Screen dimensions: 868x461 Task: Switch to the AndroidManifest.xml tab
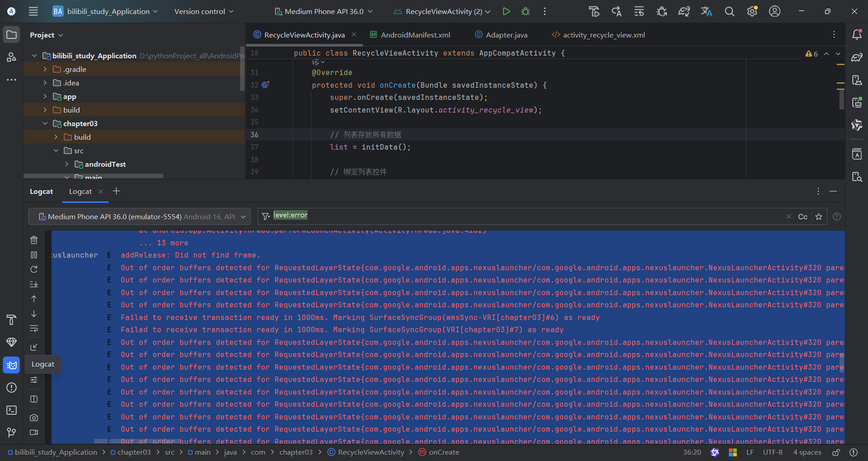pos(415,35)
